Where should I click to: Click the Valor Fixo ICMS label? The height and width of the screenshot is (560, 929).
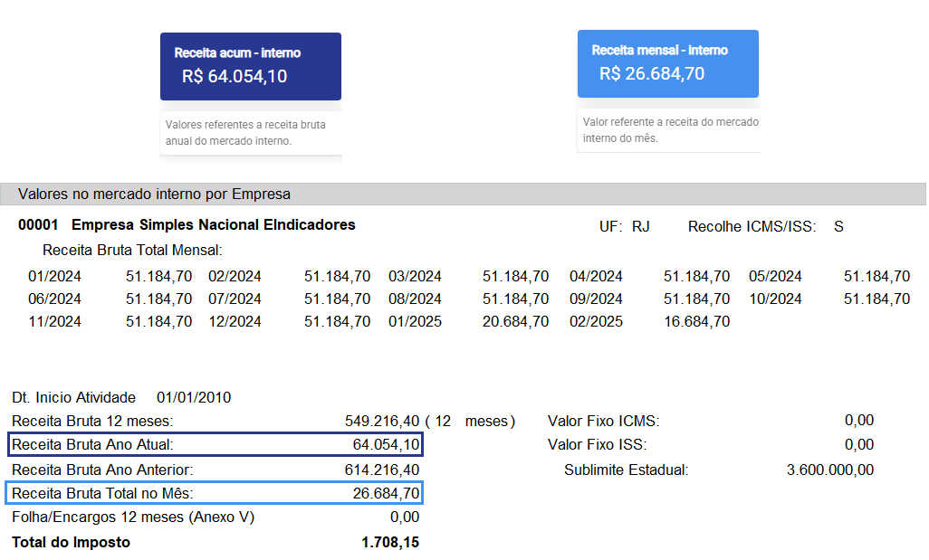[603, 421]
